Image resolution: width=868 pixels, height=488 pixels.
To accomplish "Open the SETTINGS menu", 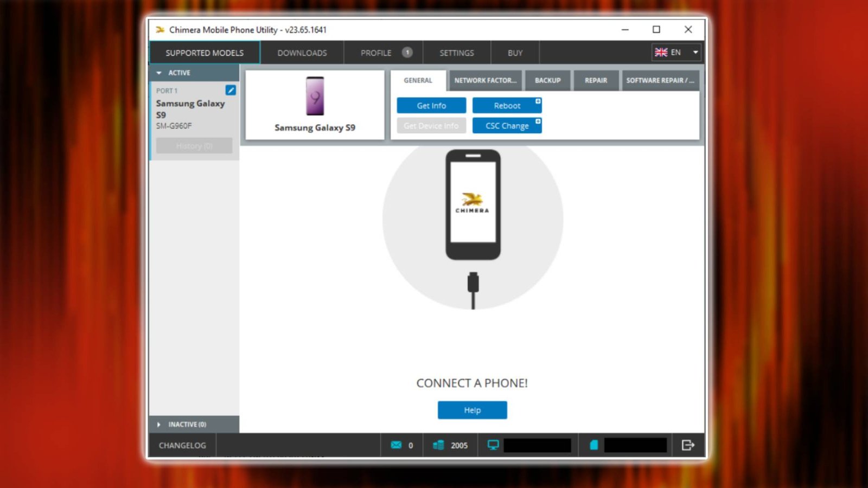I will coord(456,52).
